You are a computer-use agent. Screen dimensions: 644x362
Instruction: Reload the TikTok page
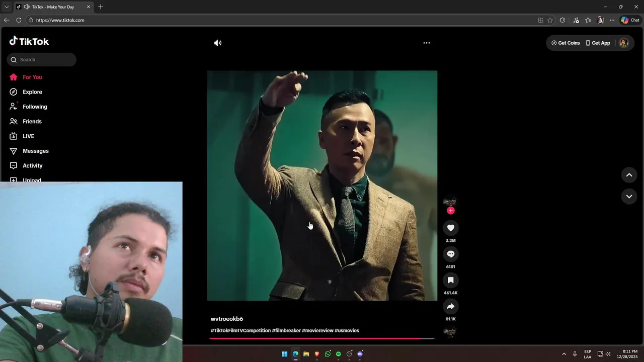click(19, 20)
